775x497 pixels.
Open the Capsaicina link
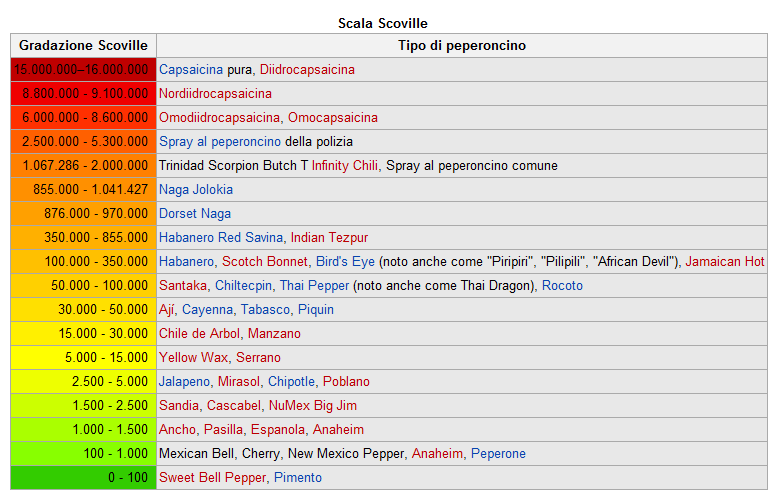coord(191,70)
